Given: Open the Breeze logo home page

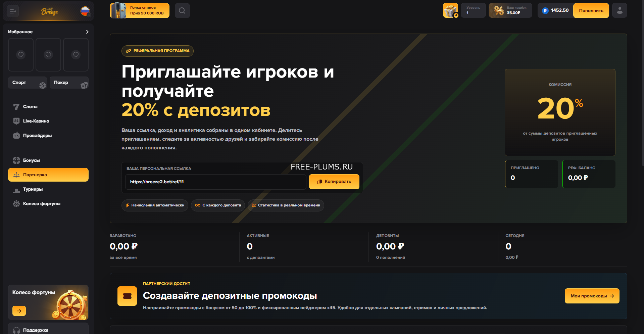Looking at the screenshot, I should tap(50, 12).
